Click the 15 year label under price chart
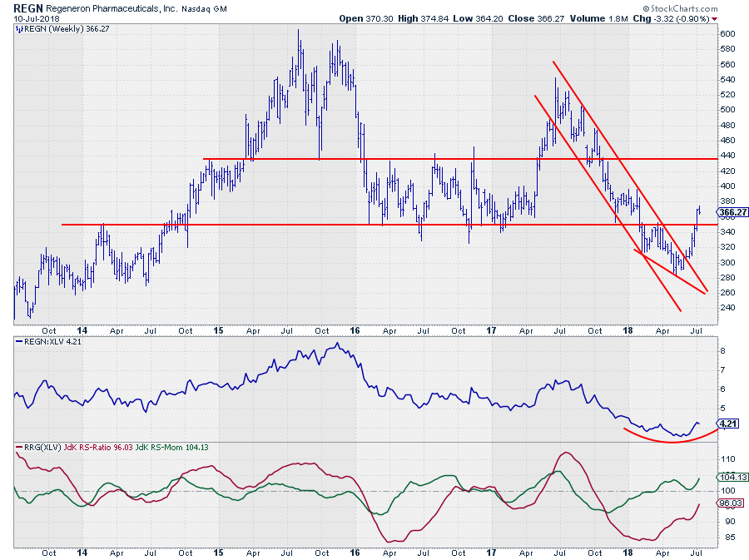Image resolution: width=749 pixels, height=560 pixels. tap(218, 330)
